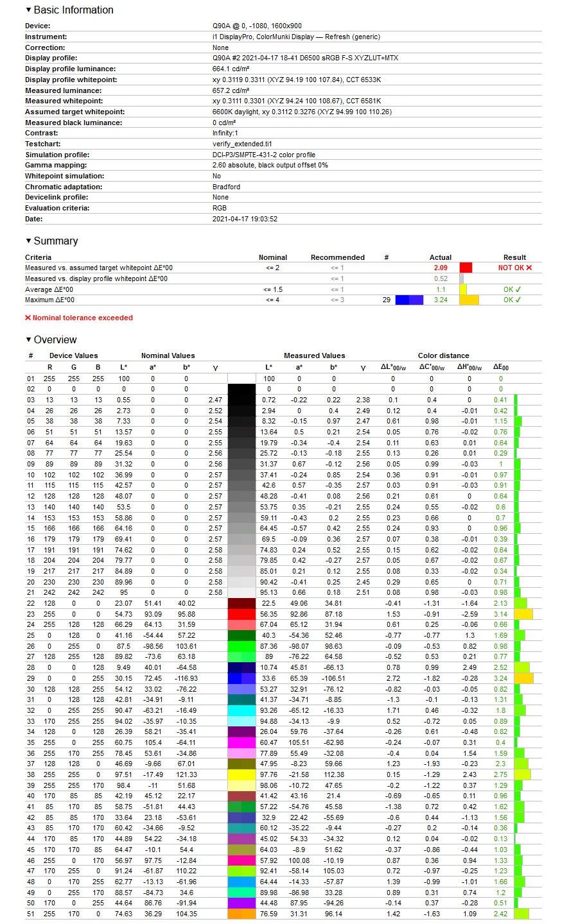Click the blue swatch for maximum ΔE patch 29
The width and height of the screenshot is (578, 924).
pos(409,300)
